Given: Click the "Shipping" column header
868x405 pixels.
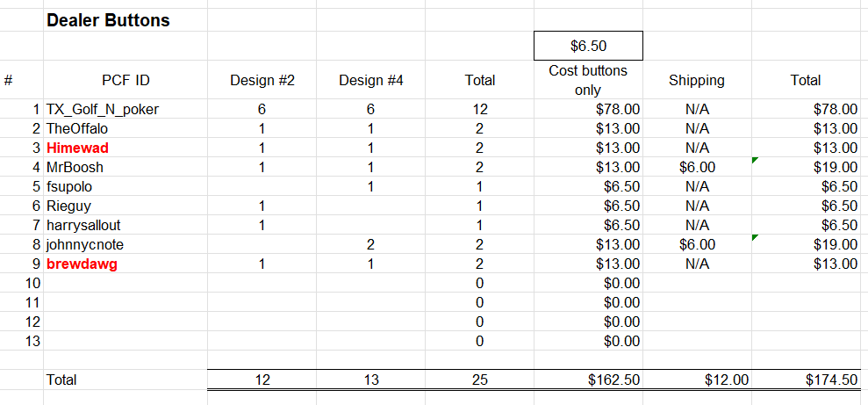Looking at the screenshot, I should 697,81.
